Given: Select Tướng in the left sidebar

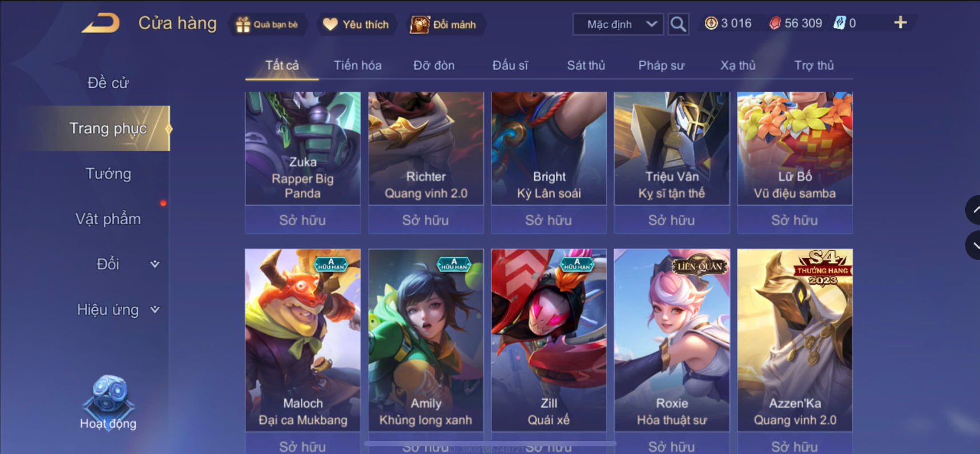Looking at the screenshot, I should (108, 174).
